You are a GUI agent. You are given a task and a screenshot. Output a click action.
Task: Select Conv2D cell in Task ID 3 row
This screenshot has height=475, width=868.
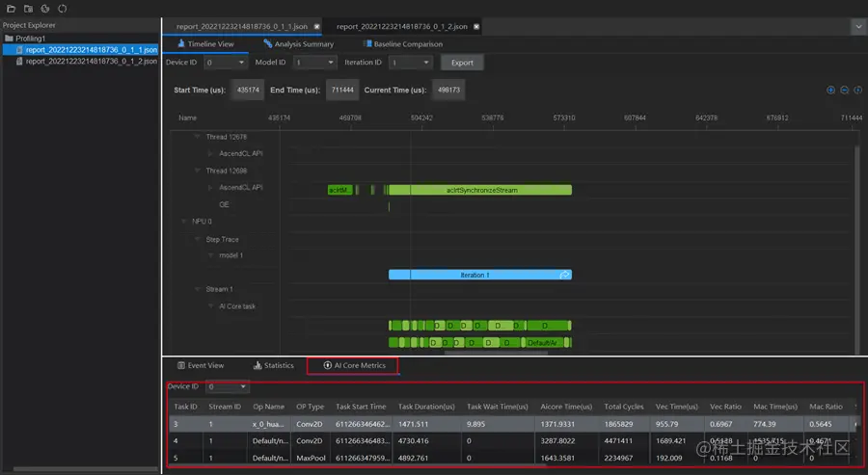click(309, 424)
